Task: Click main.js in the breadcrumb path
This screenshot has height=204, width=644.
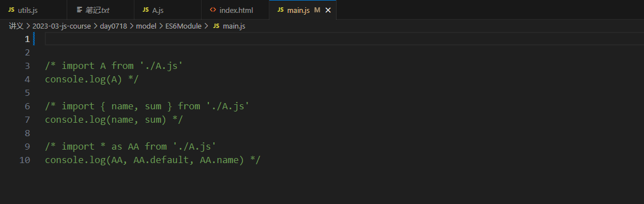Action: (234, 26)
